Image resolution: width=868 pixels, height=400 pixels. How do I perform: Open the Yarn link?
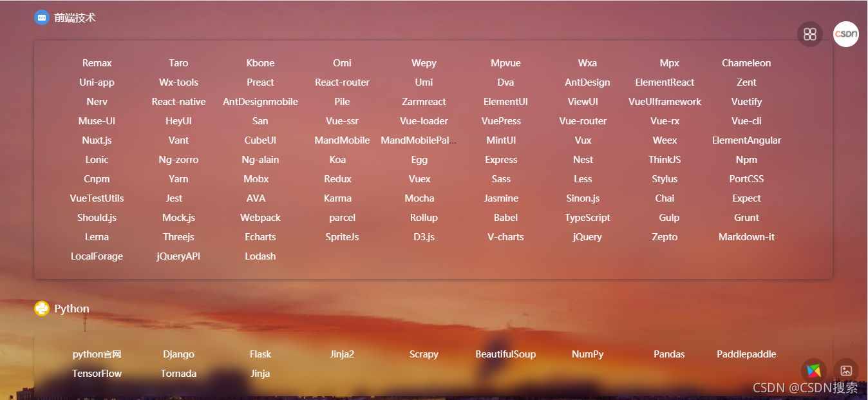coord(179,179)
